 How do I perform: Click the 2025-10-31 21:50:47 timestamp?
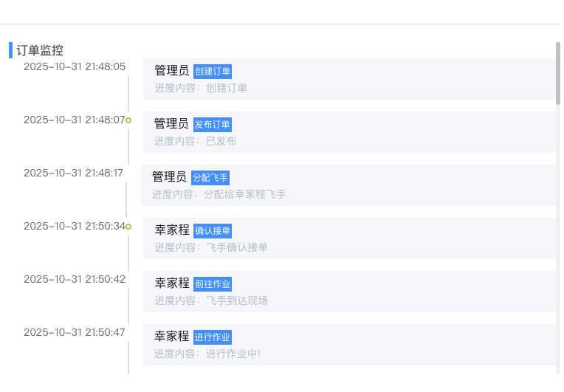coord(75,332)
